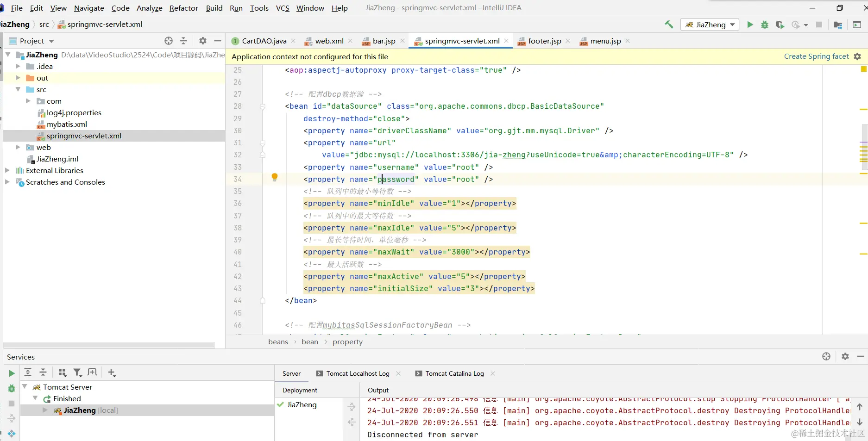The image size is (868, 441).
Task: Collapse all nodes in Project panel
Action: 183,41
